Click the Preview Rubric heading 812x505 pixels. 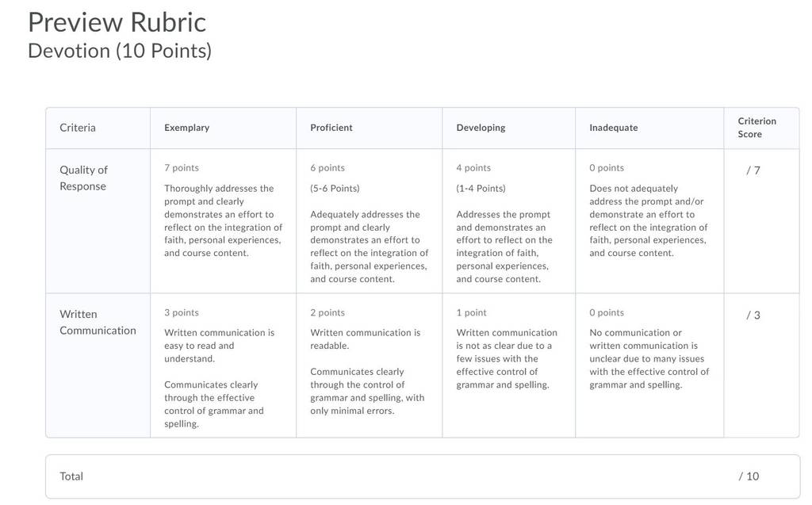coord(117,22)
